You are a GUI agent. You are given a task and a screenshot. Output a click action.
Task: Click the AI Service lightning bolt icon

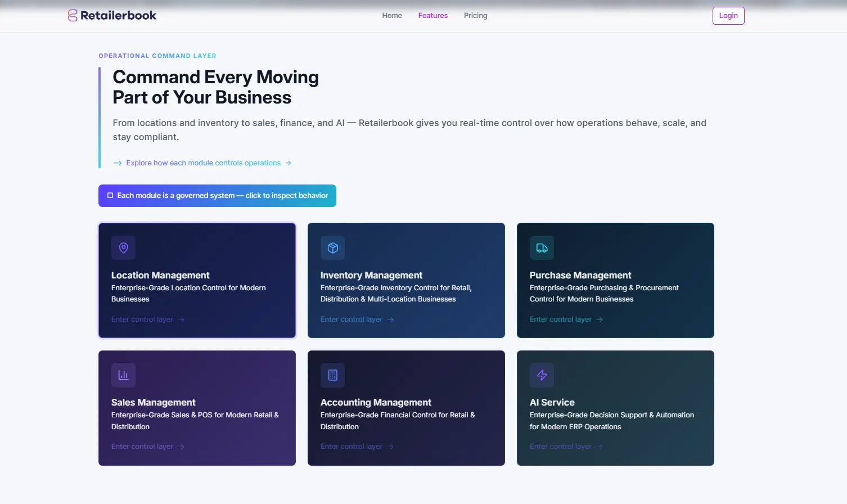coord(542,375)
